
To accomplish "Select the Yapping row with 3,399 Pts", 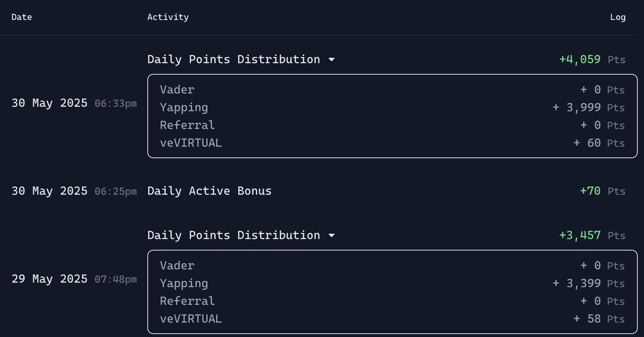I will point(392,283).
